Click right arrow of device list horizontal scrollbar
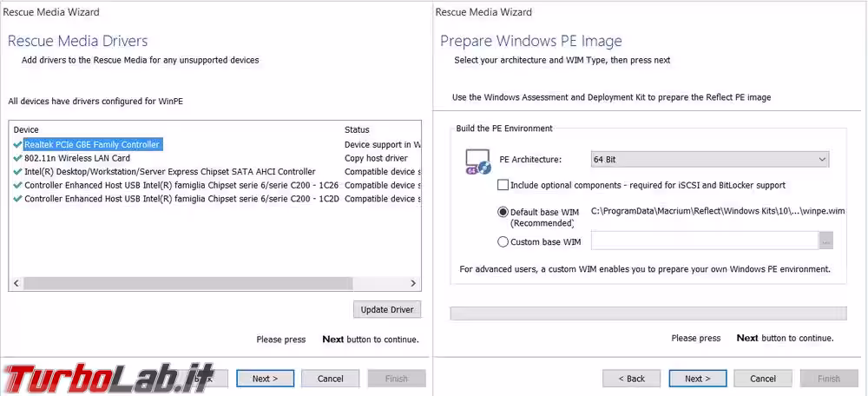The image size is (868, 396). pyautogui.click(x=416, y=284)
